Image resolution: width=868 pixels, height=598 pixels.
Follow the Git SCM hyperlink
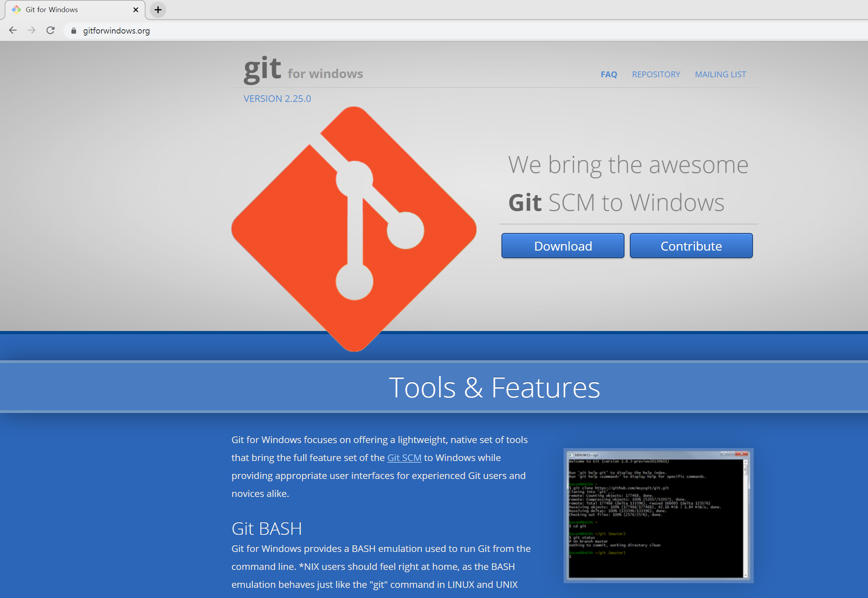(x=404, y=457)
